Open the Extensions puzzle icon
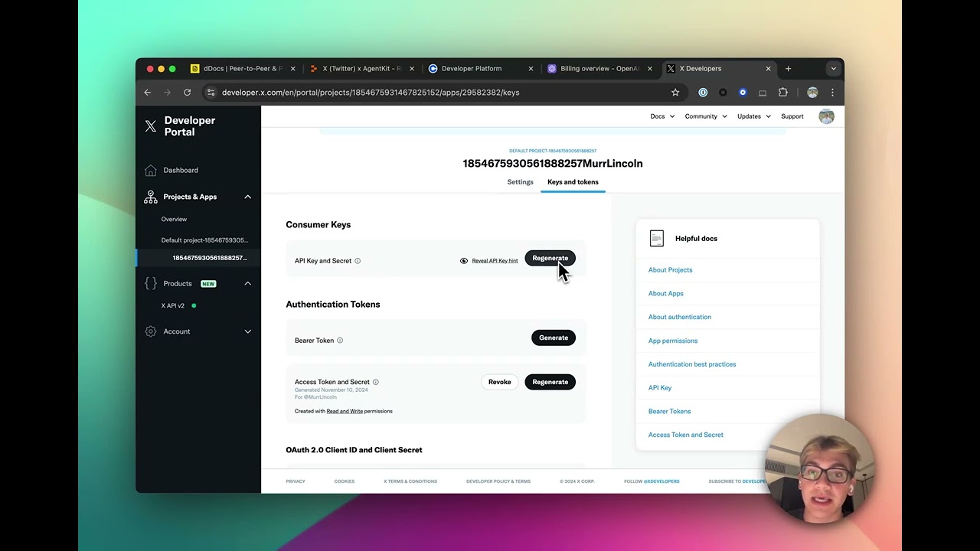Image resolution: width=980 pixels, height=551 pixels. click(782, 93)
